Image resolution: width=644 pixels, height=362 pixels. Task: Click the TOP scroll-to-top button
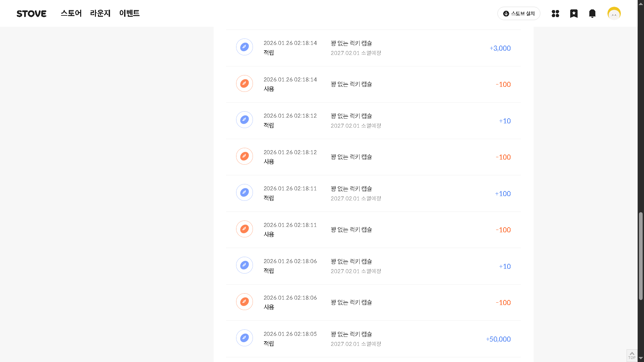(x=632, y=355)
